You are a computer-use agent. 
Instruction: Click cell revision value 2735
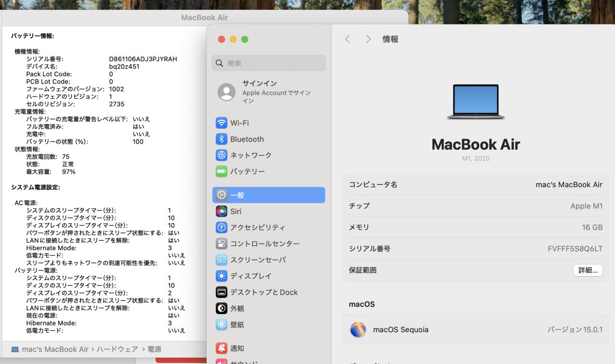117,104
